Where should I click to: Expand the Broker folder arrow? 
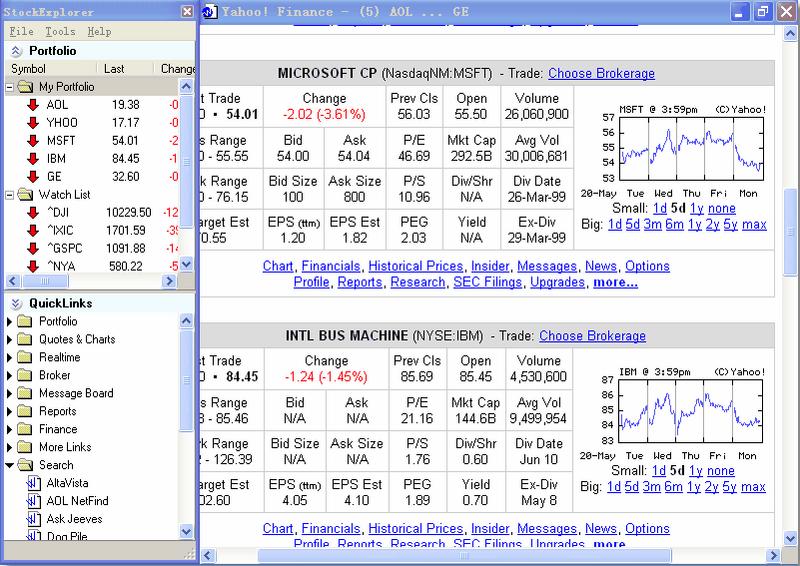[9, 375]
